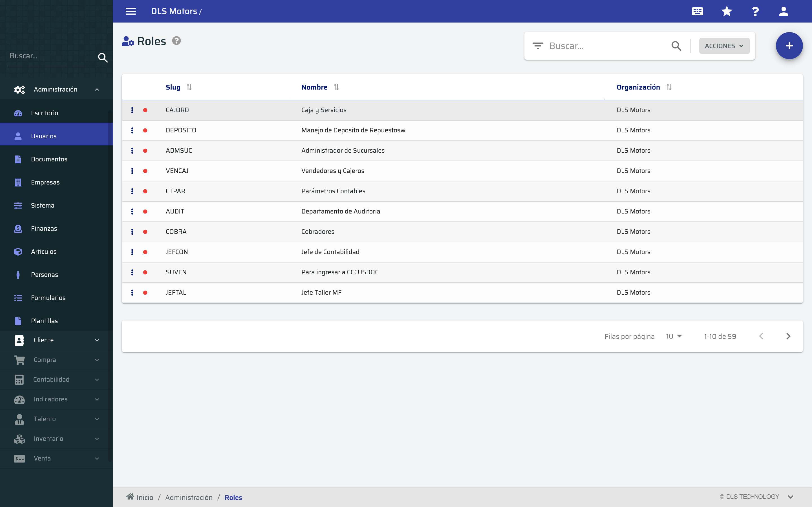Click the hamburger menu icon
This screenshot has height=507, width=812.
pos(131,11)
